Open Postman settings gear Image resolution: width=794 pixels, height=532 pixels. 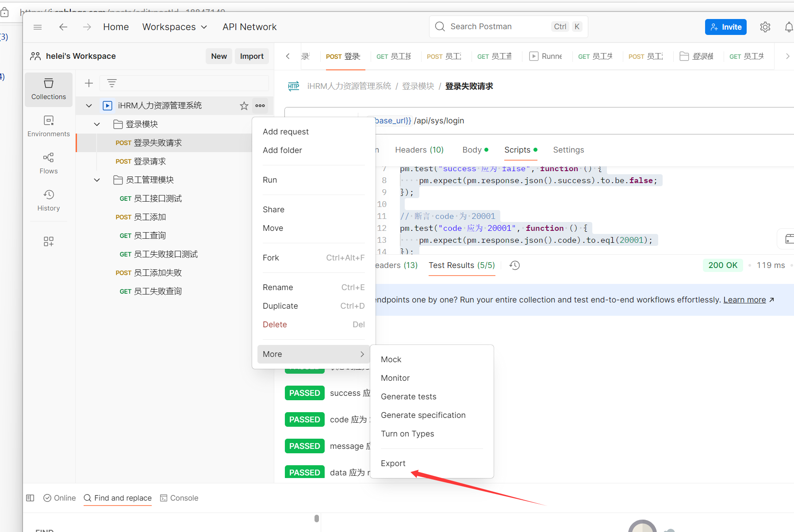pyautogui.click(x=765, y=27)
